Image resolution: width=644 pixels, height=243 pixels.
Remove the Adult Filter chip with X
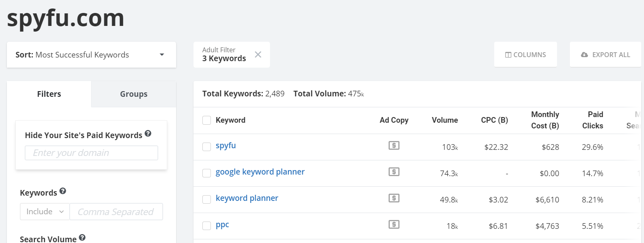258,54
